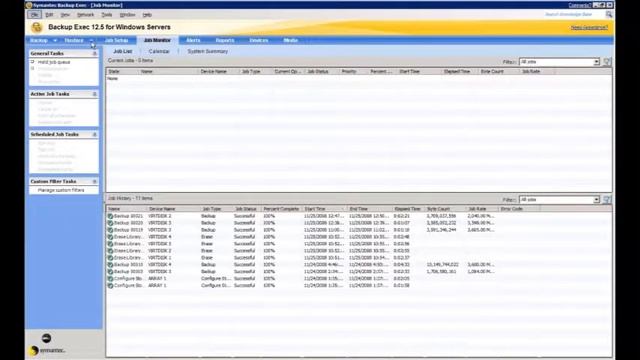Open the Backup navigation tab

pyautogui.click(x=39, y=40)
